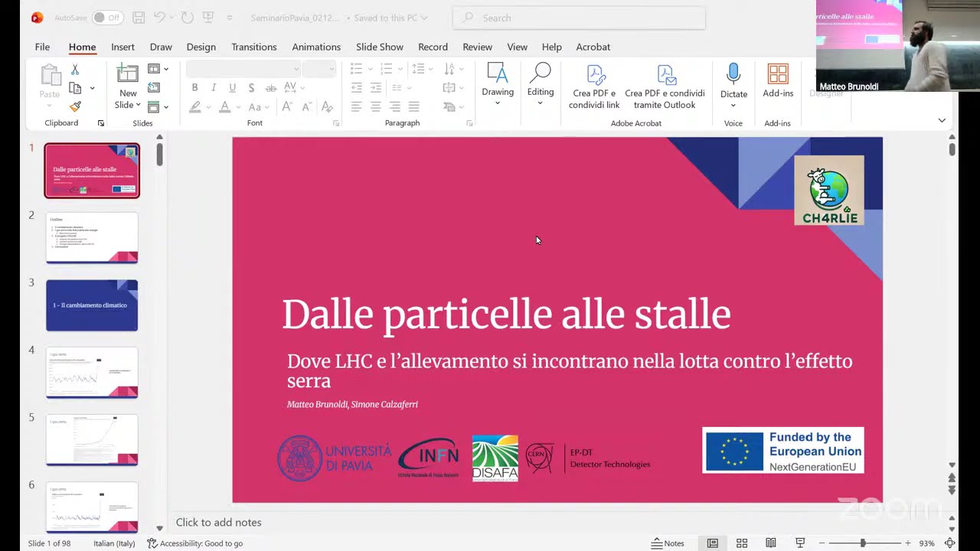Click zoom percentage 93%

click(x=927, y=543)
